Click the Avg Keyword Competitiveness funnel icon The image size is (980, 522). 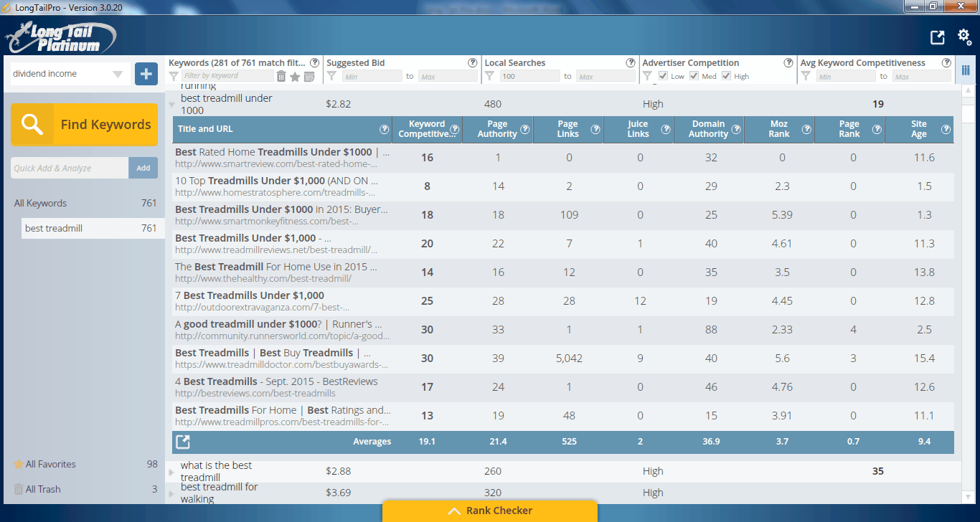pyautogui.click(x=805, y=76)
